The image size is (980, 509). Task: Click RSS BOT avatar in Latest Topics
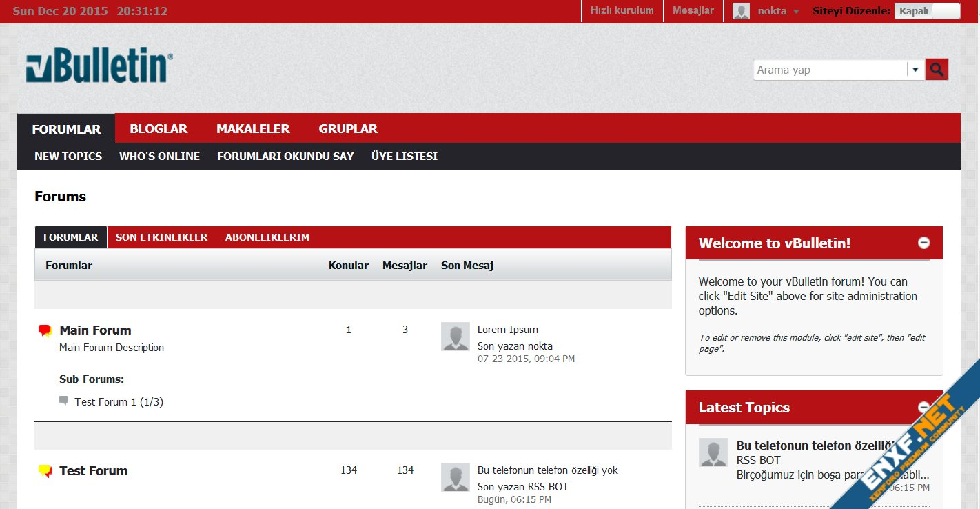713,452
